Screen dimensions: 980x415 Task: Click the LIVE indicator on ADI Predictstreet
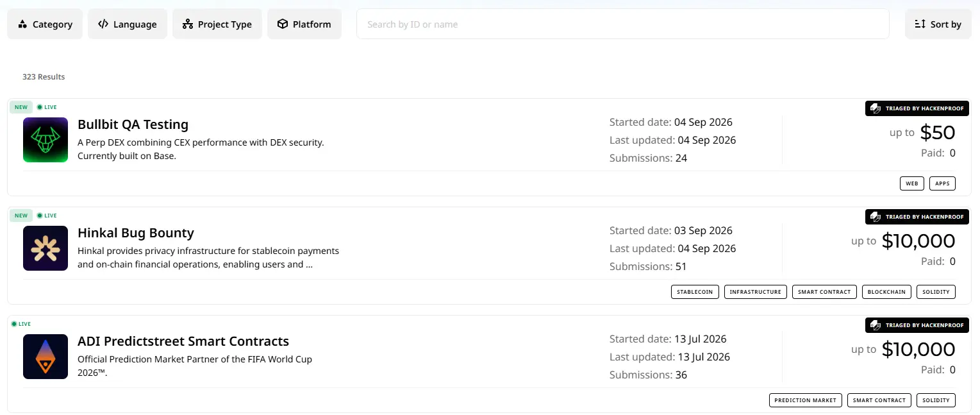pyautogui.click(x=21, y=324)
